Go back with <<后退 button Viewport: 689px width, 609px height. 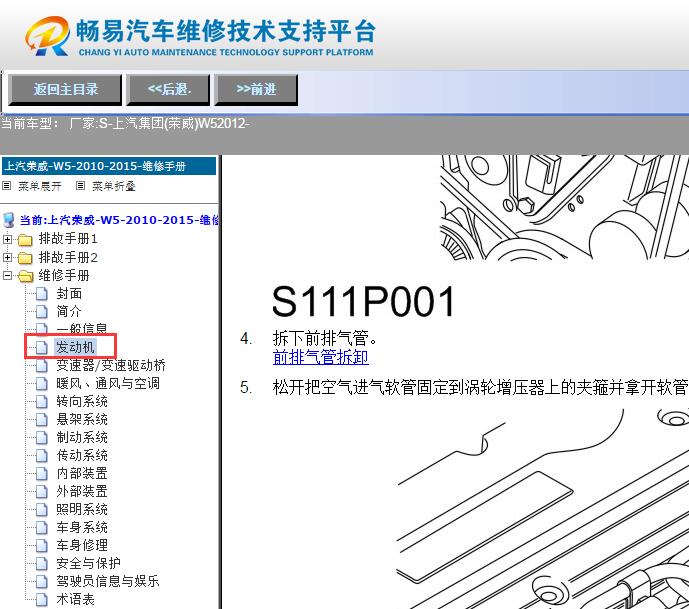click(168, 90)
